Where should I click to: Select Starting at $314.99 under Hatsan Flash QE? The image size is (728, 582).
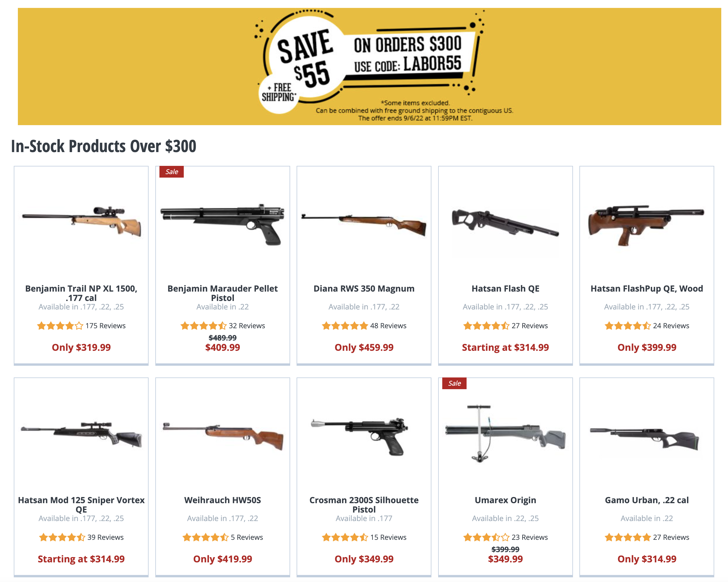pos(505,347)
